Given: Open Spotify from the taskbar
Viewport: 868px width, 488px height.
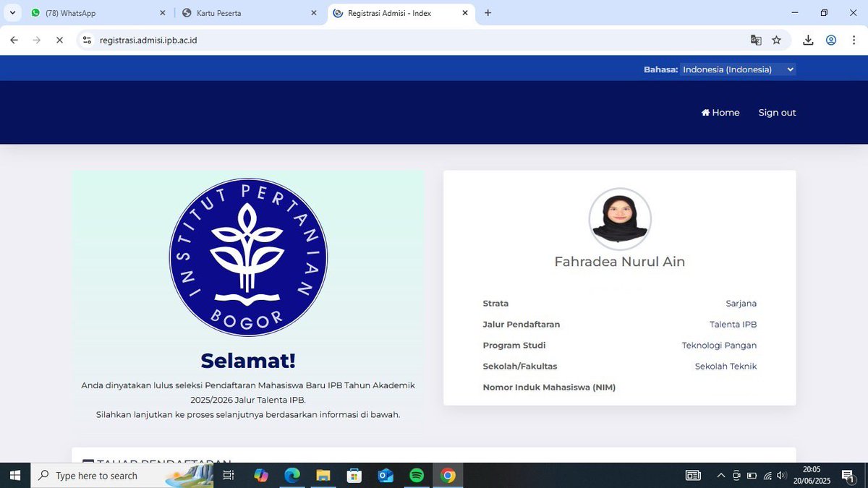Looking at the screenshot, I should pyautogui.click(x=417, y=475).
